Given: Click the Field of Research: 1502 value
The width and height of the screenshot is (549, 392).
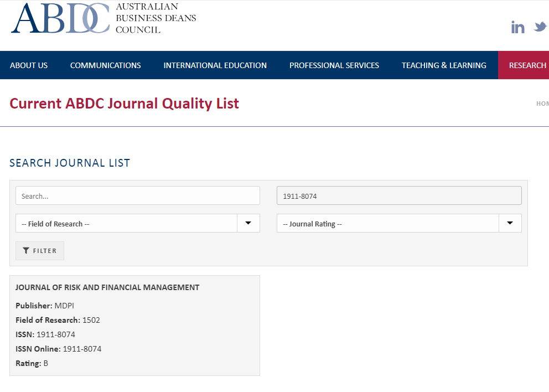Looking at the screenshot, I should (91, 320).
